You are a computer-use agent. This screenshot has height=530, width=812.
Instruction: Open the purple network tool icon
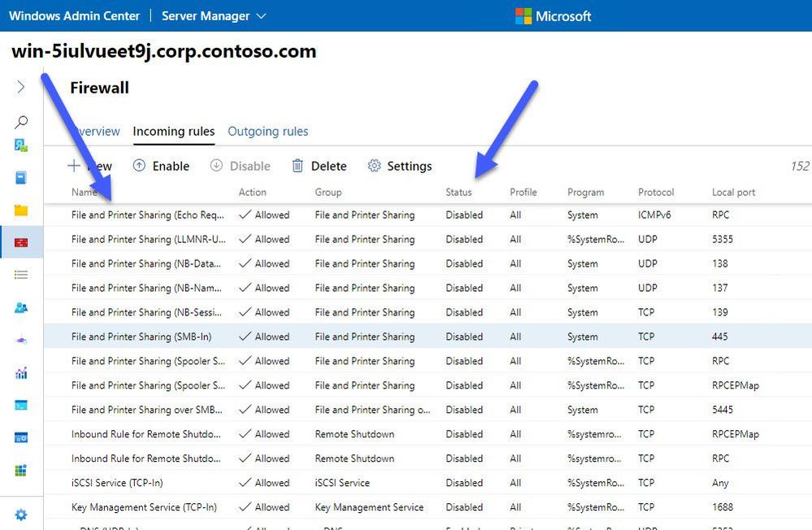[x=20, y=341]
